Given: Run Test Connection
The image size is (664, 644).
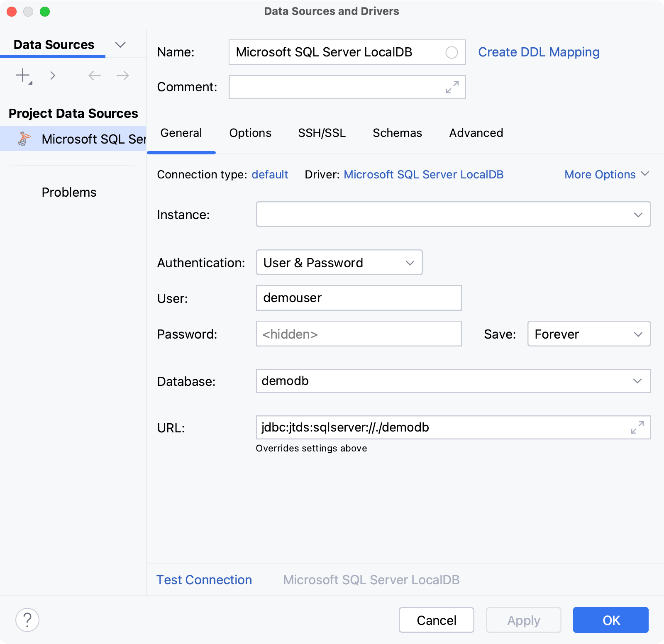Looking at the screenshot, I should click(x=204, y=580).
